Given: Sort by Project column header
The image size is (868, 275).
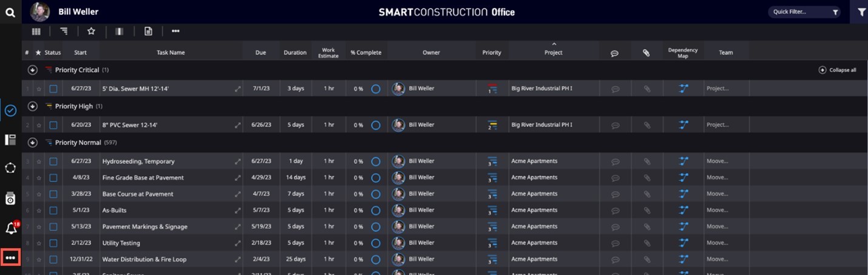Looking at the screenshot, I should [x=554, y=52].
